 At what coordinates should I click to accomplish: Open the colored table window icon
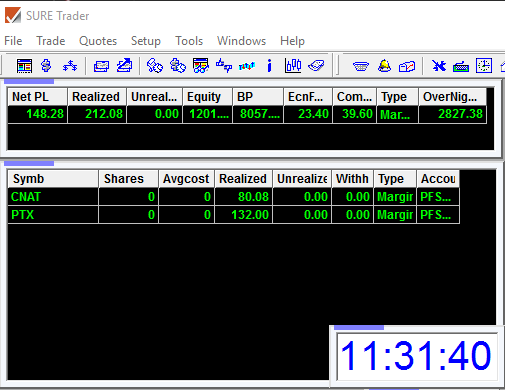(x=24, y=66)
